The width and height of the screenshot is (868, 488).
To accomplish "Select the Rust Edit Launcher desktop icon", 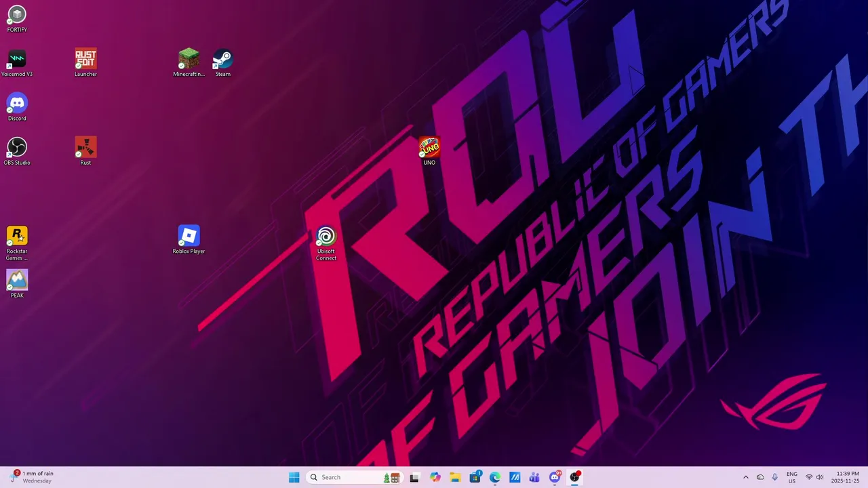I will pyautogui.click(x=85, y=63).
